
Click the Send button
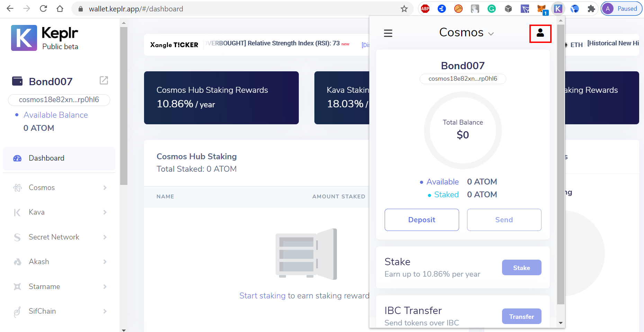point(504,220)
